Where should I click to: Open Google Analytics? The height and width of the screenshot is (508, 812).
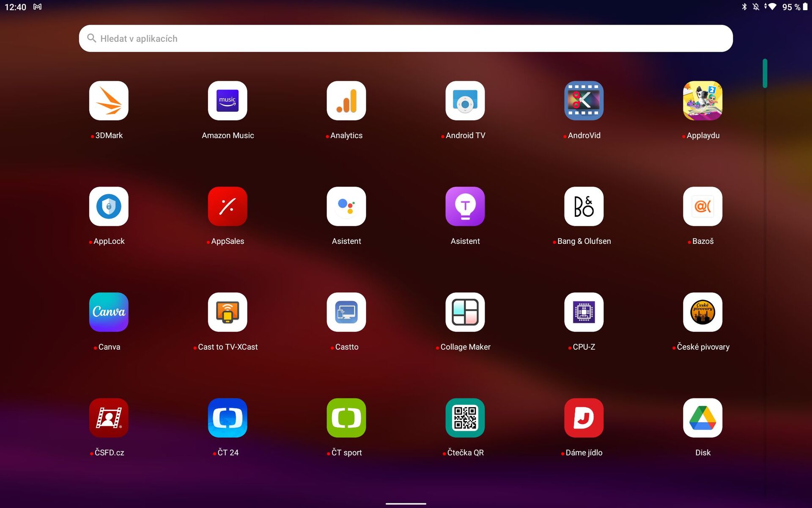click(x=346, y=101)
